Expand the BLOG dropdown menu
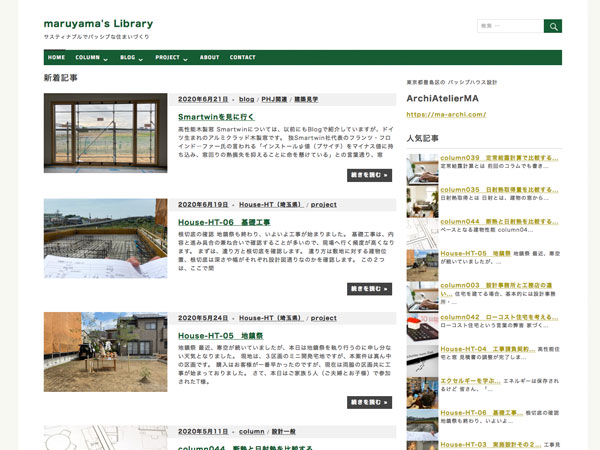Image resolution: width=600 pixels, height=450 pixels. coord(131,57)
